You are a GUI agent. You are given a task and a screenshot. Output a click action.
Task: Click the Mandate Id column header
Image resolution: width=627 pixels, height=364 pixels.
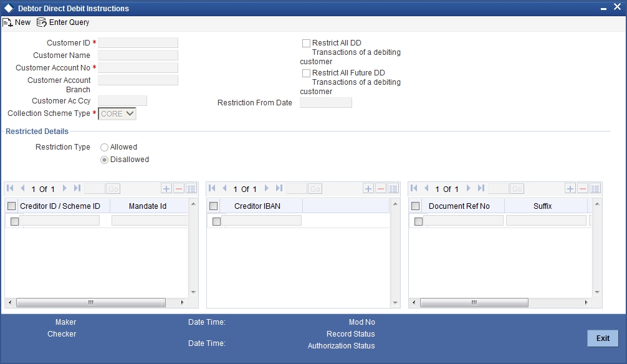click(148, 206)
